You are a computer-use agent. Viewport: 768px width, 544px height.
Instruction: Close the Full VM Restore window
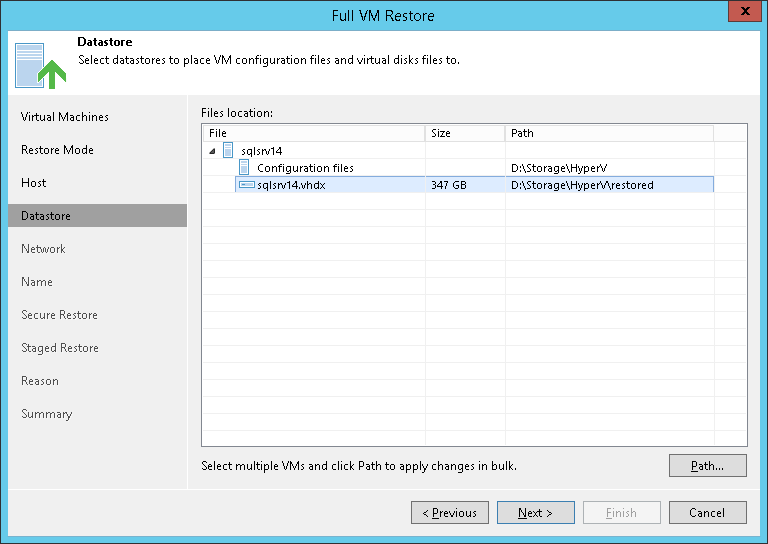coord(740,13)
